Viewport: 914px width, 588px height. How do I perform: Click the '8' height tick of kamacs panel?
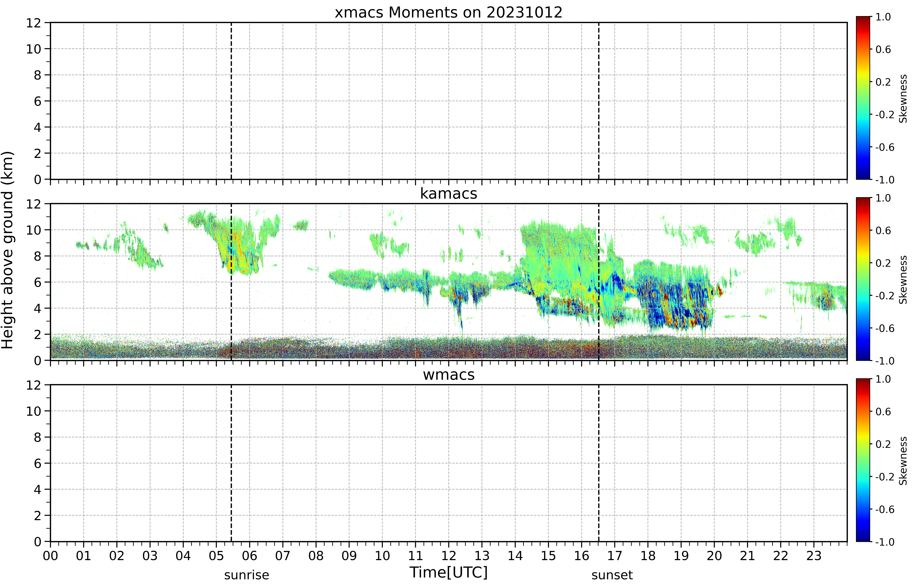coord(37,256)
